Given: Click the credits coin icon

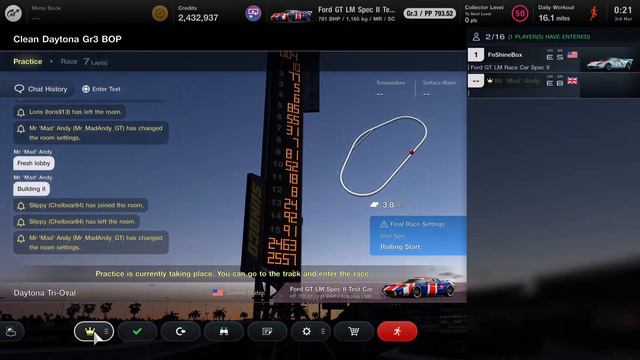Looking at the screenshot, I should [x=160, y=13].
